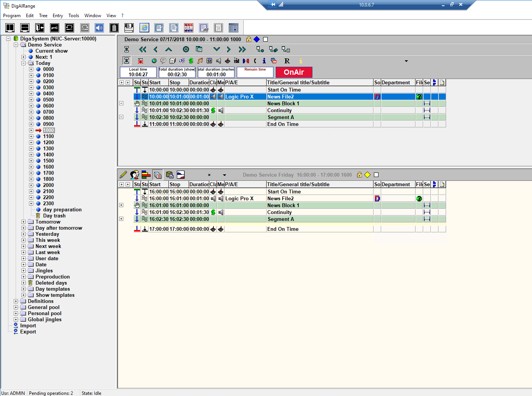Open the Entry menu
This screenshot has width=532, height=396.
pos(58,16)
